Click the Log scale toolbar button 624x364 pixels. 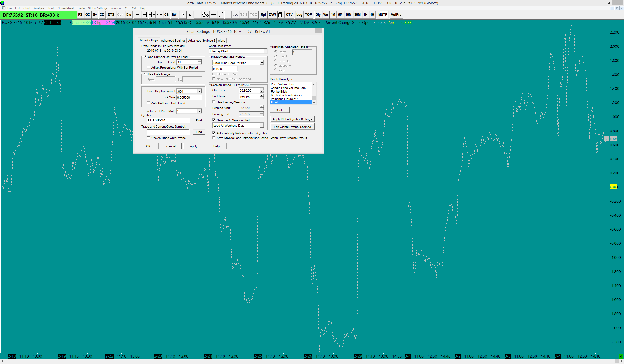(299, 15)
